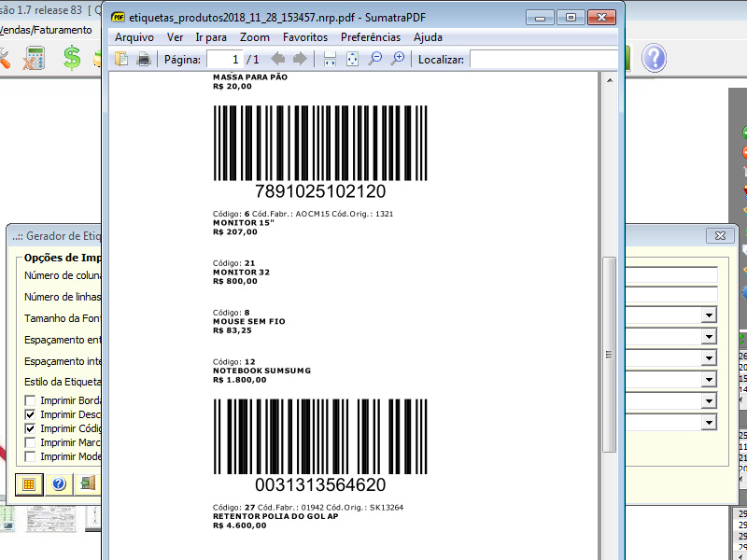This screenshot has width=747, height=560.
Task: Expand sixth dropdown arrow in Gerador dialog
Action: click(709, 423)
